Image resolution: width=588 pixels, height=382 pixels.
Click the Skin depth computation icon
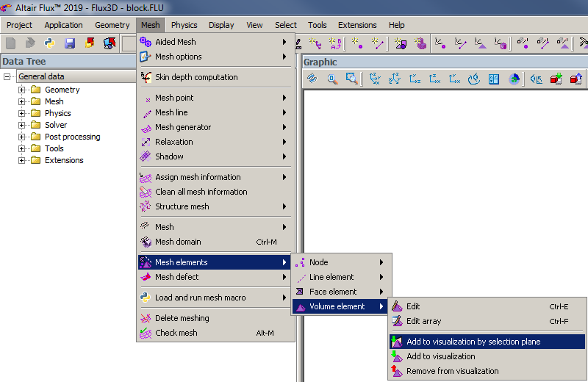(146, 77)
